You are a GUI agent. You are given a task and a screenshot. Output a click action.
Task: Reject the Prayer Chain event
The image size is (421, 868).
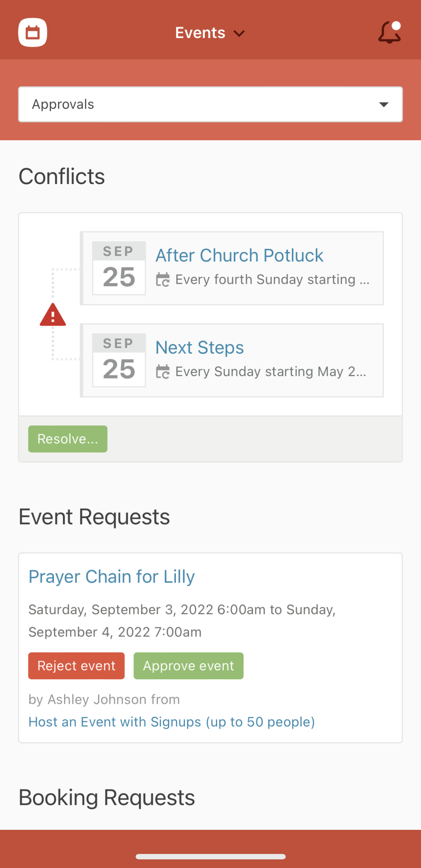(76, 666)
